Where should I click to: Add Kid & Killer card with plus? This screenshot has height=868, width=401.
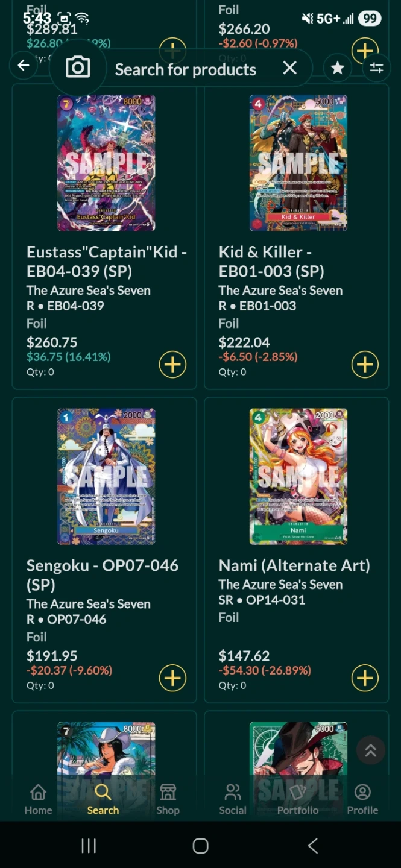click(x=365, y=365)
